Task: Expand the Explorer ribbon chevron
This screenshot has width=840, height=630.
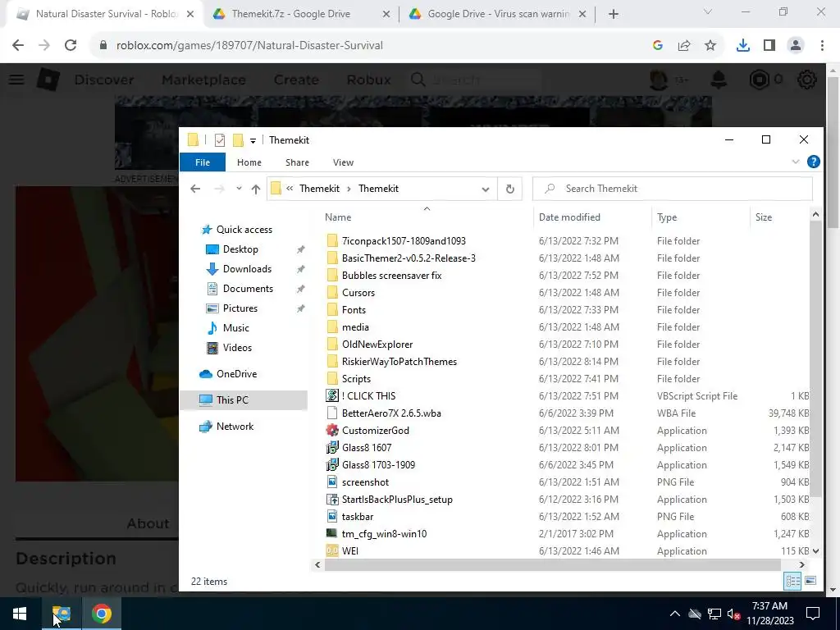Action: point(796,162)
